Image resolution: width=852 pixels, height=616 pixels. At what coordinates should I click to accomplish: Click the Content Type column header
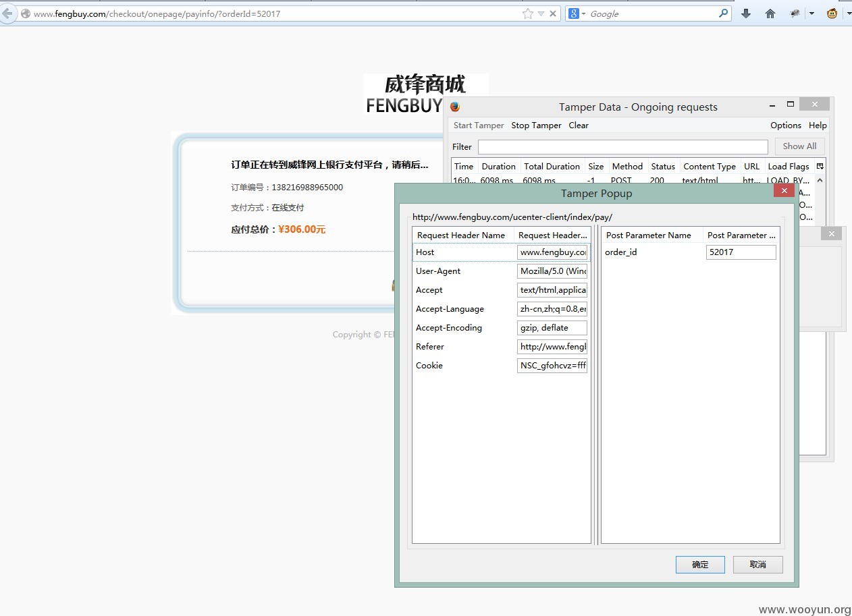[710, 167]
